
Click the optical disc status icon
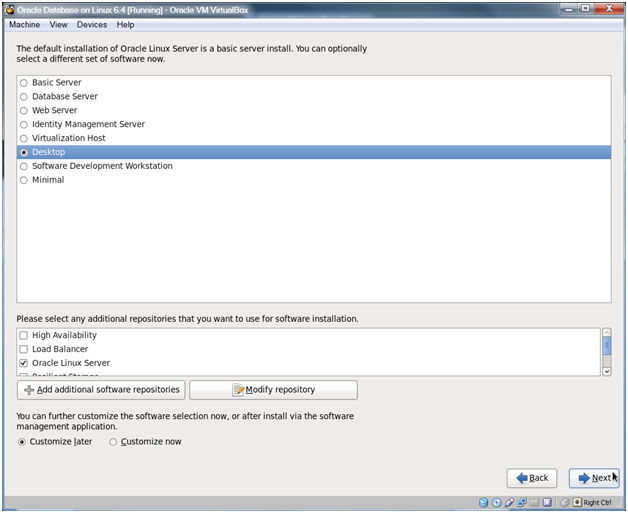click(497, 503)
